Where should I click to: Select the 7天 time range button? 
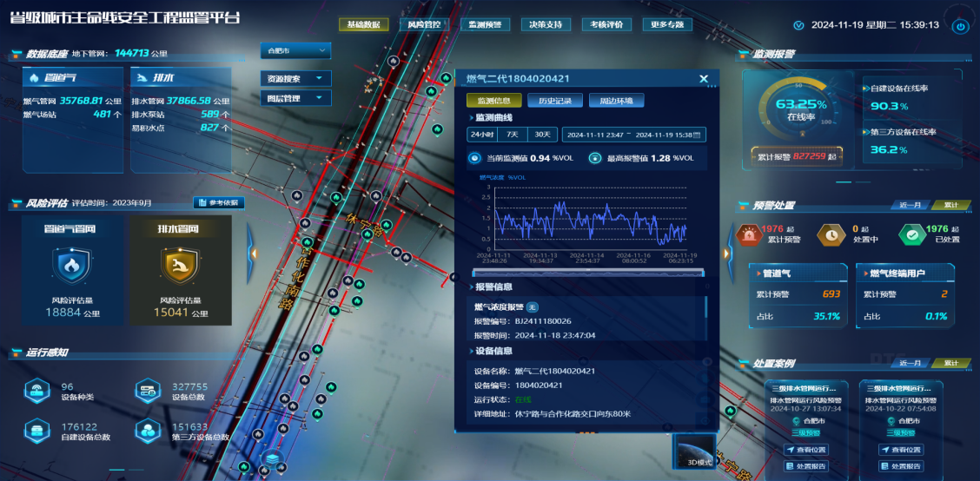(x=513, y=135)
